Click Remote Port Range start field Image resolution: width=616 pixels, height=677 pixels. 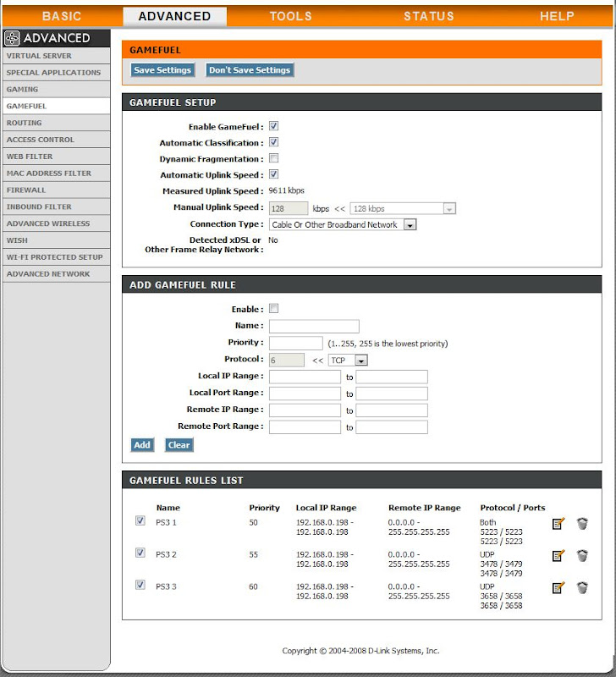pyautogui.click(x=305, y=427)
